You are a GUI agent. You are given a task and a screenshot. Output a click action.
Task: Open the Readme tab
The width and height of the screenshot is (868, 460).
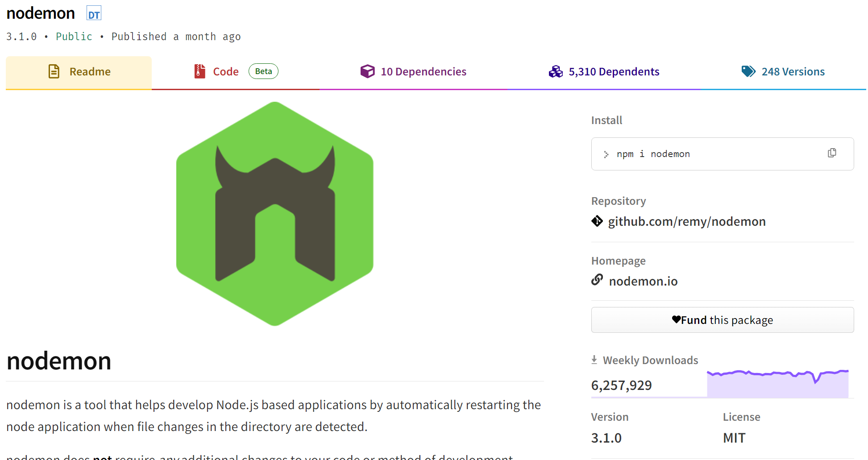tap(79, 72)
